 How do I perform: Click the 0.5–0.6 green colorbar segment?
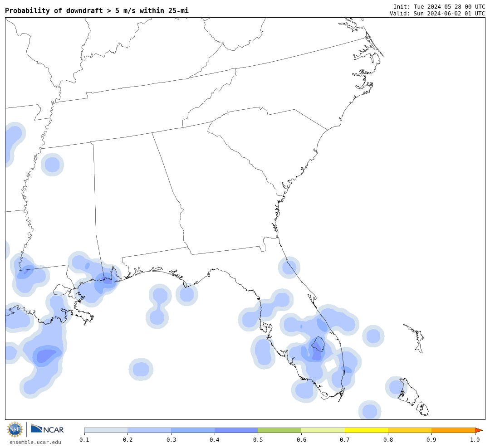(x=279, y=430)
